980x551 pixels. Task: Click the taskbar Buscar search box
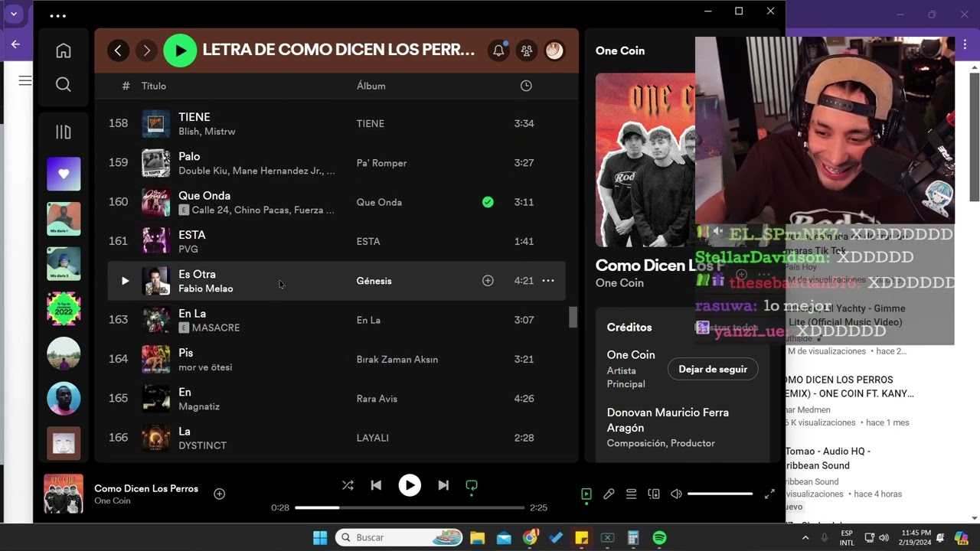coord(398,537)
